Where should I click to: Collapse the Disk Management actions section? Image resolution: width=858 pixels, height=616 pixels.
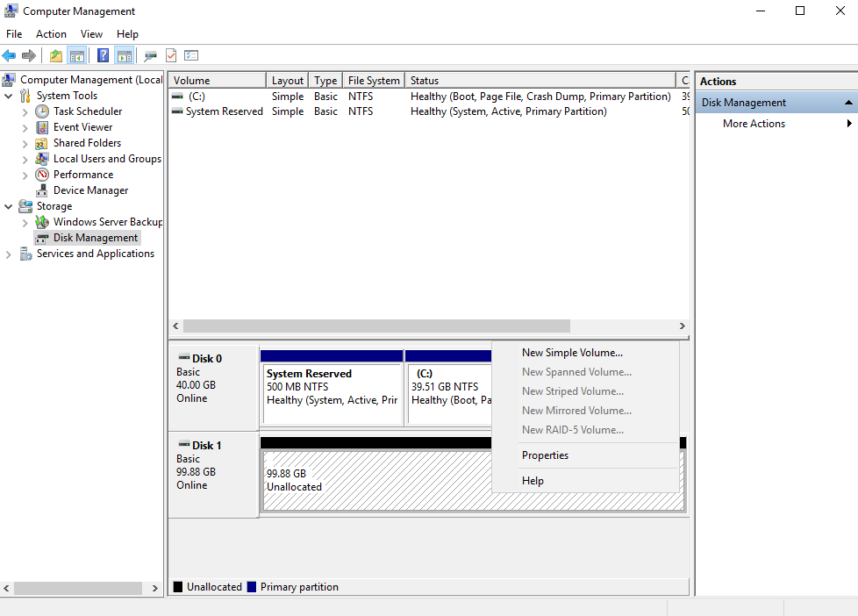point(848,103)
